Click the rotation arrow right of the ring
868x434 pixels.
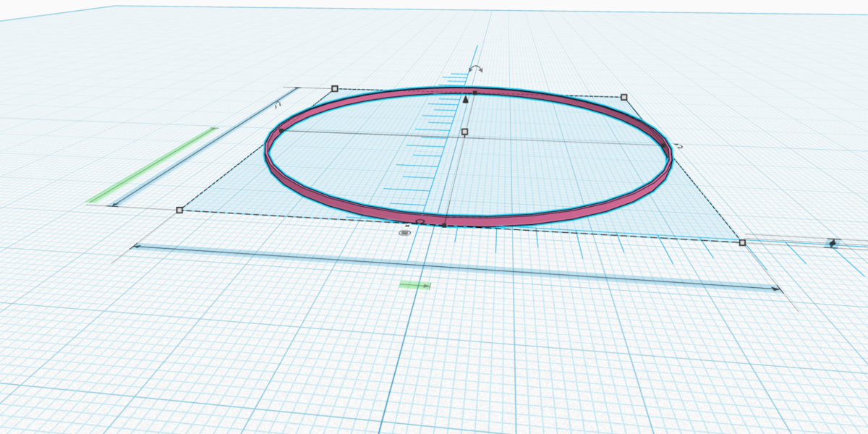click(x=678, y=146)
